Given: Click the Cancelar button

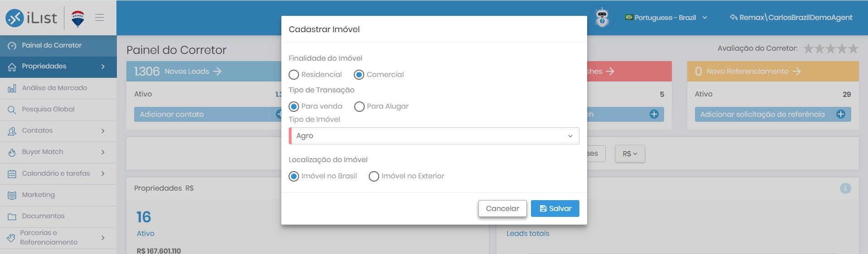Looking at the screenshot, I should [x=502, y=208].
